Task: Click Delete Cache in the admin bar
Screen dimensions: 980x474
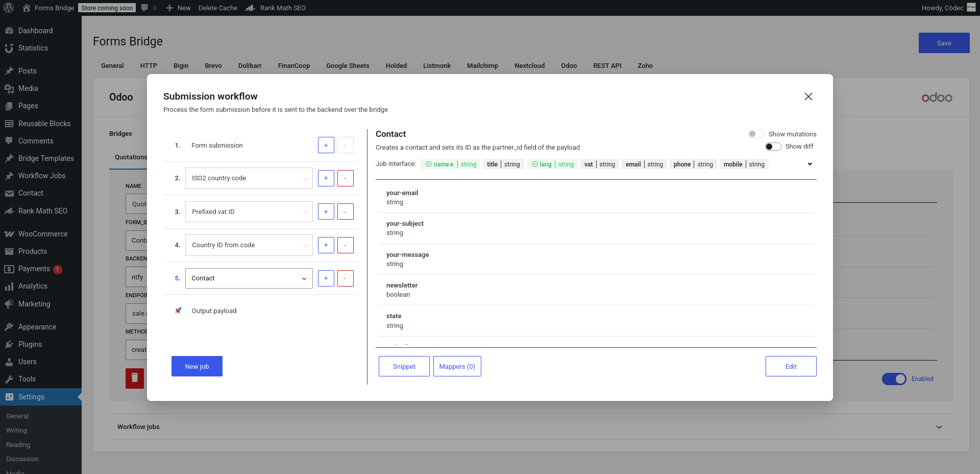Action: coord(218,8)
